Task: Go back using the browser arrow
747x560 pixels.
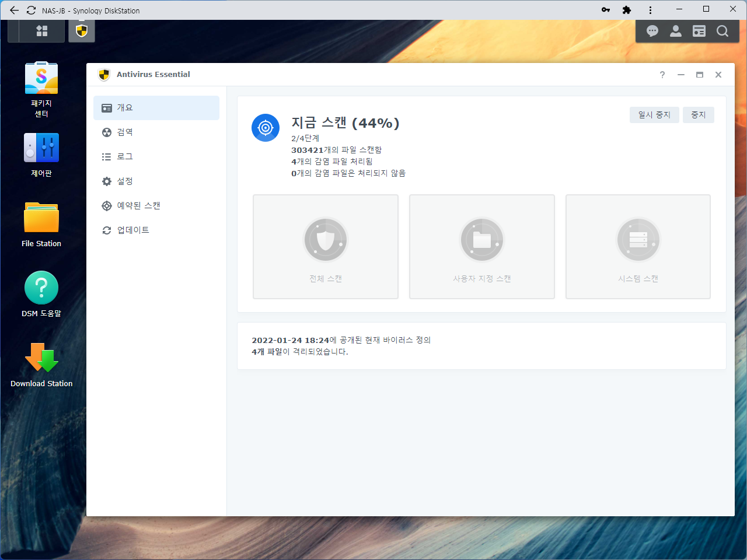Action: point(14,10)
